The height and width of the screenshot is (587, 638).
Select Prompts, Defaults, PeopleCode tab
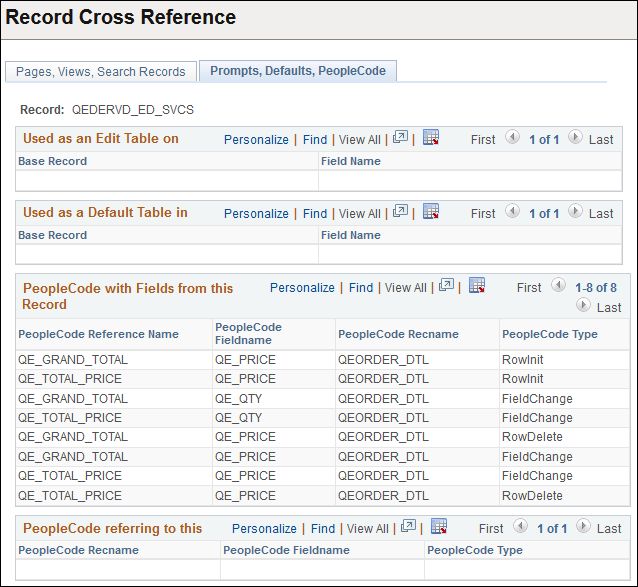[298, 71]
